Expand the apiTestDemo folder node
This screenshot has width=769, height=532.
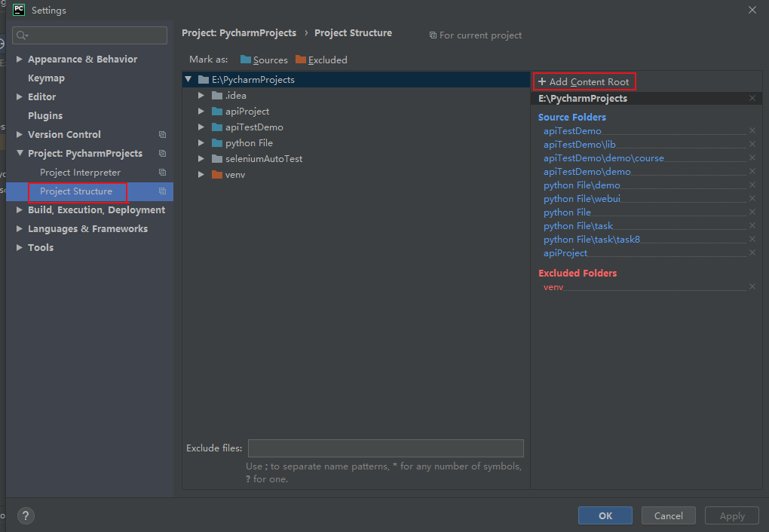coord(201,127)
